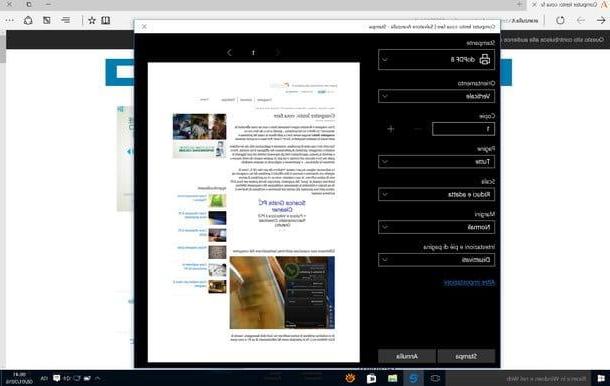610x386 pixels.
Task: Open the orange app icon in taskbar
Action: coord(351,378)
